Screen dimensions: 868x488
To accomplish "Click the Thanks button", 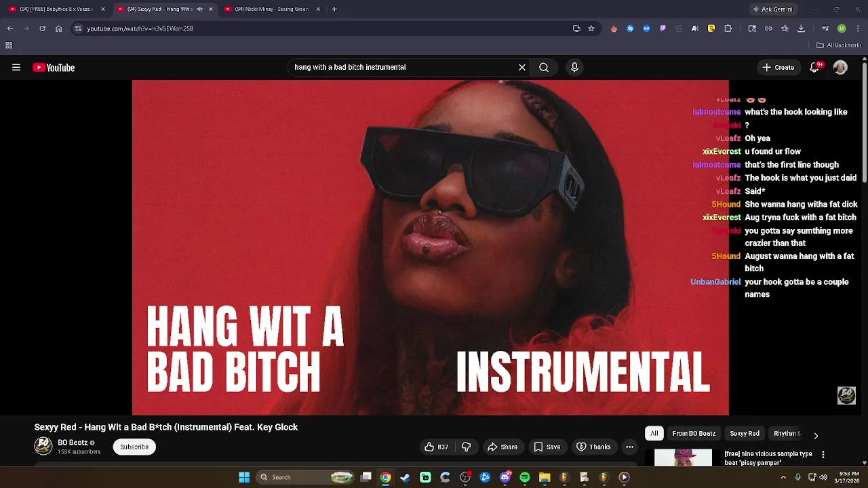I will pos(593,447).
